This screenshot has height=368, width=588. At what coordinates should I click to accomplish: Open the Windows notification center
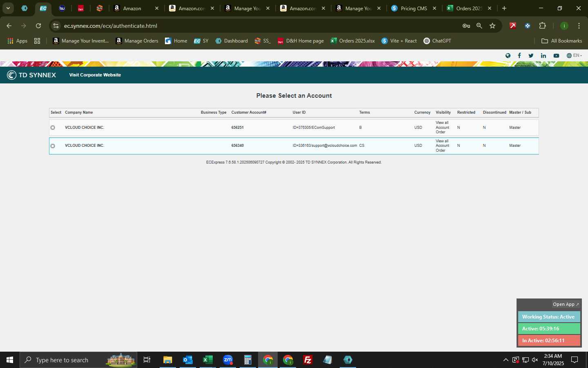575,360
